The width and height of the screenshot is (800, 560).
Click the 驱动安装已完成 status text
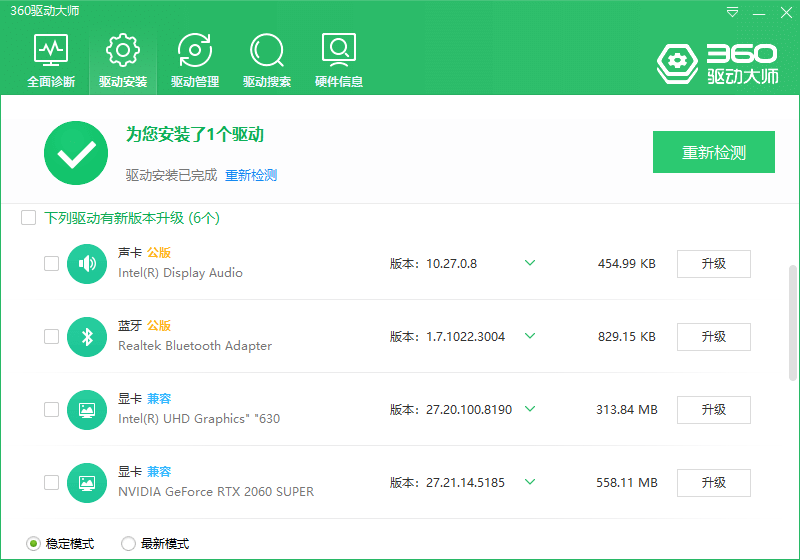(x=171, y=175)
